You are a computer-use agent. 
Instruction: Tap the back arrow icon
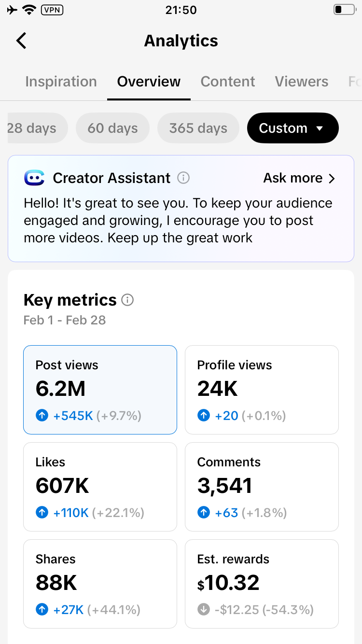(21, 41)
